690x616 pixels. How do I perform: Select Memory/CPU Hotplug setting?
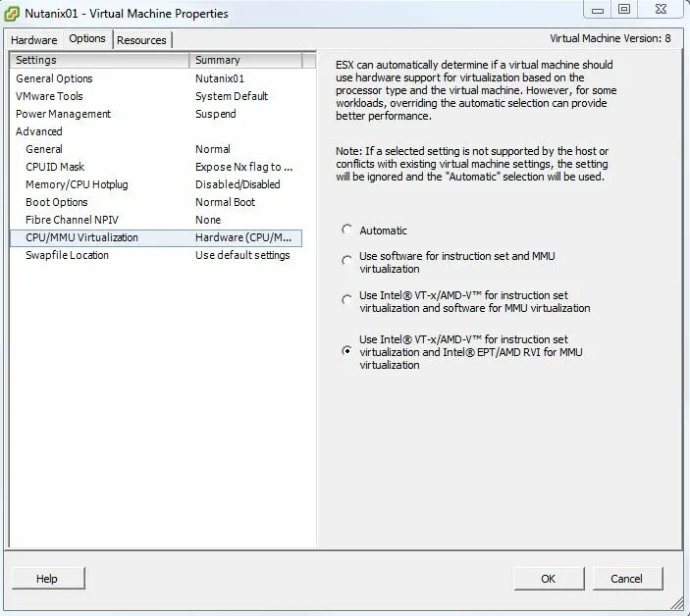pos(156,184)
